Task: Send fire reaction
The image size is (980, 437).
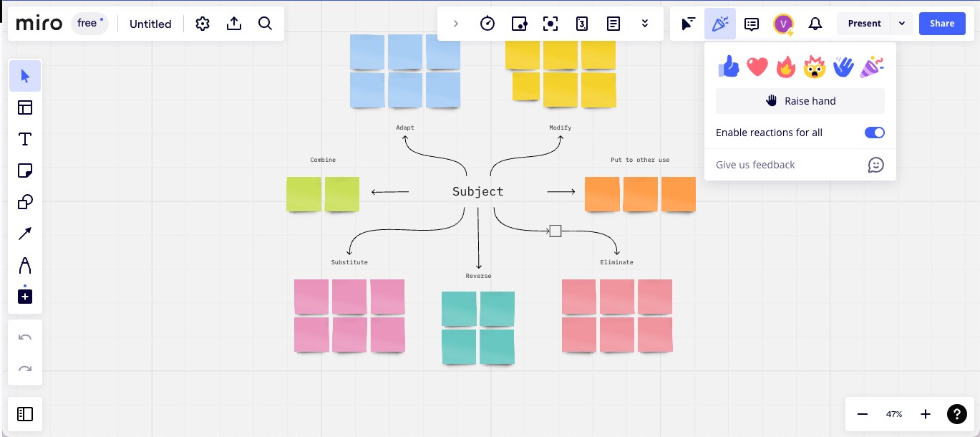Action: (x=786, y=67)
